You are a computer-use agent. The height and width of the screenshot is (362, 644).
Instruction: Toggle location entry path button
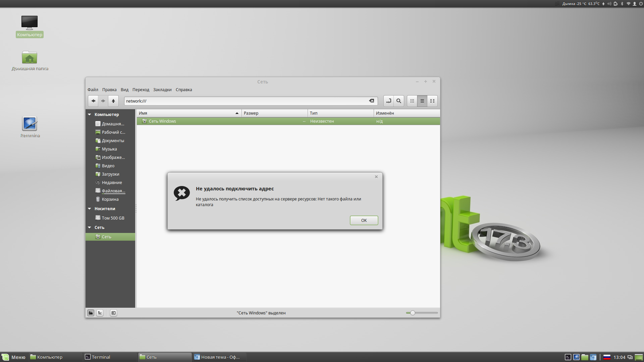(388, 101)
